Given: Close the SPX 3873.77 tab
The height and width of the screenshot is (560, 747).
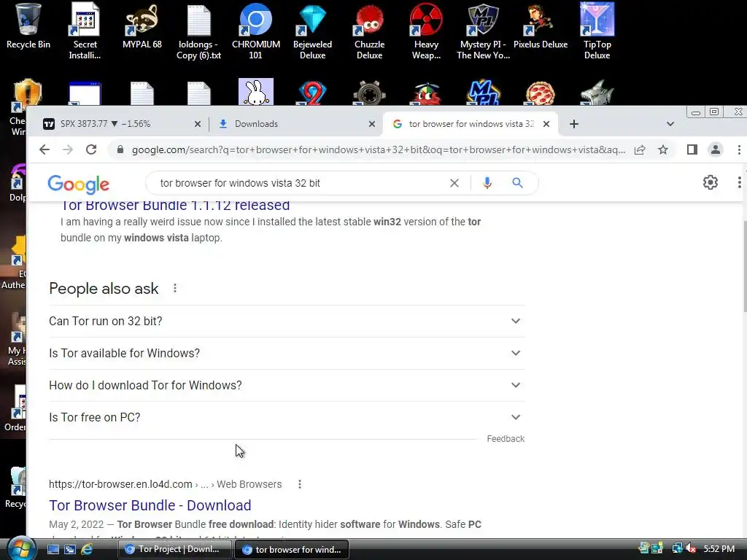Looking at the screenshot, I should (198, 124).
